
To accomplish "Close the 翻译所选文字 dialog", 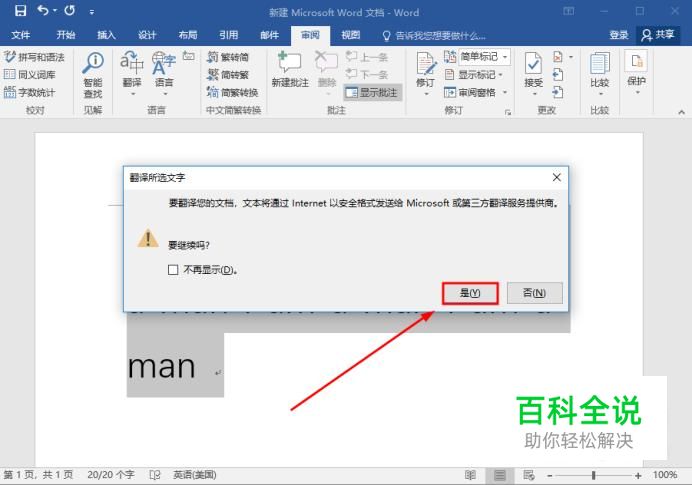I will (557, 177).
